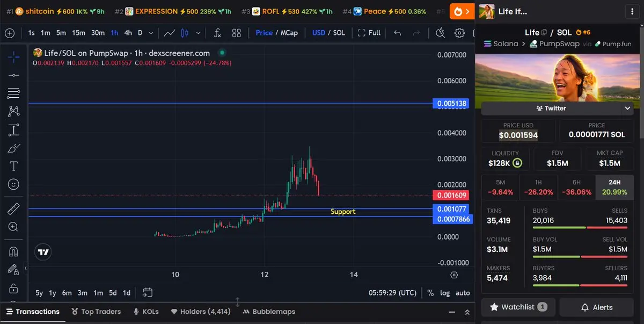This screenshot has height=324, width=644.
Task: Click the 0.005138 horizontal line price label
Action: pos(451,103)
